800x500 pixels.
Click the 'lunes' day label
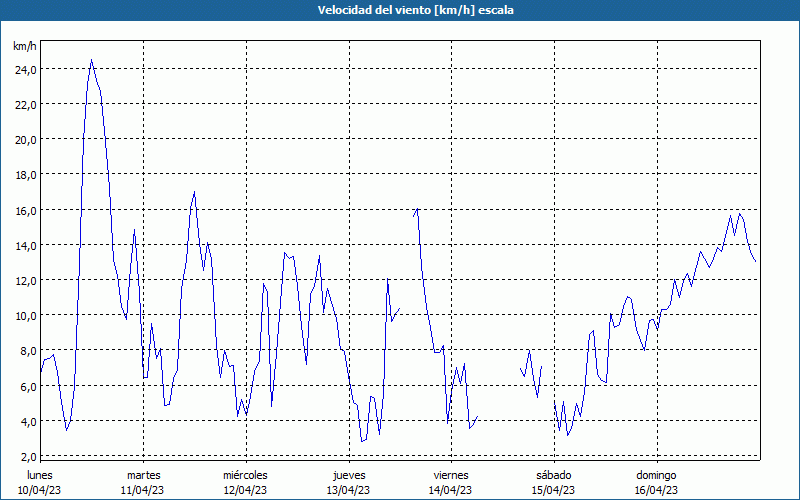pos(40,475)
